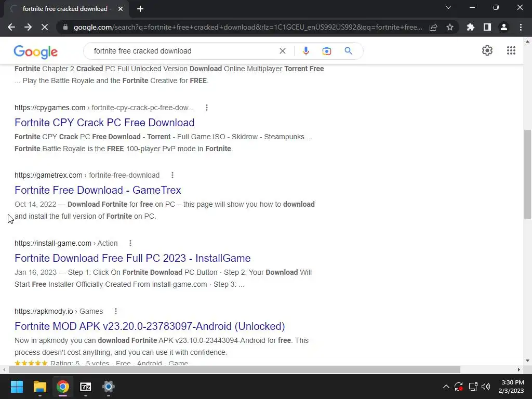Open network status tray icon

click(473, 387)
